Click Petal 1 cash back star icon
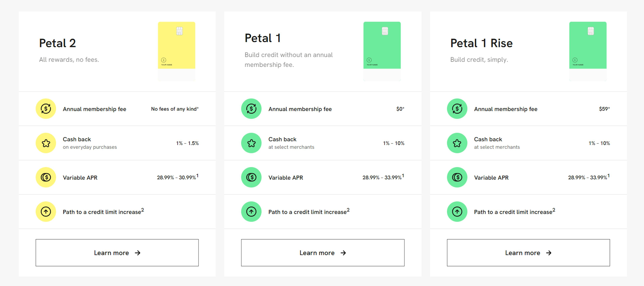 [x=251, y=143]
